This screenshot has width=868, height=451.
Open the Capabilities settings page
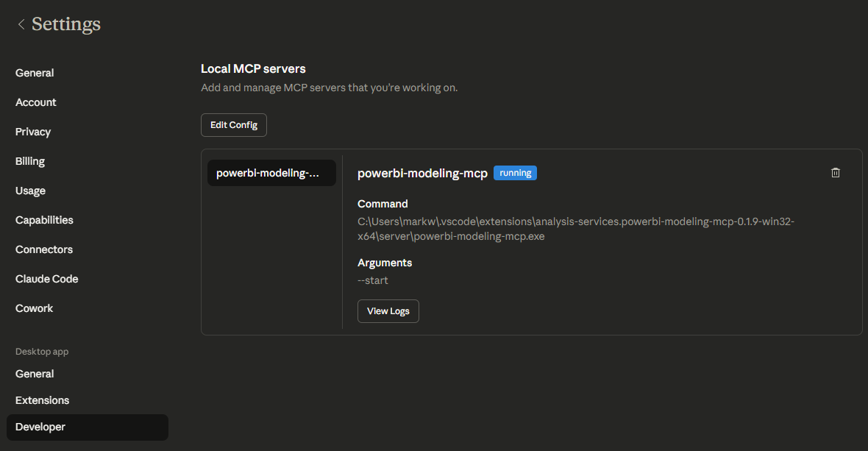click(43, 219)
